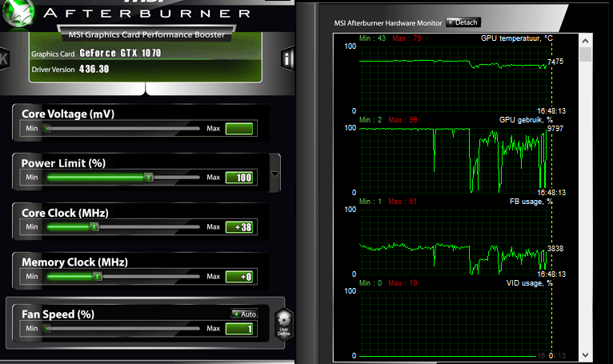Open fan User Define gear icon
Viewport: 613px width, 364px height.
[x=284, y=324]
